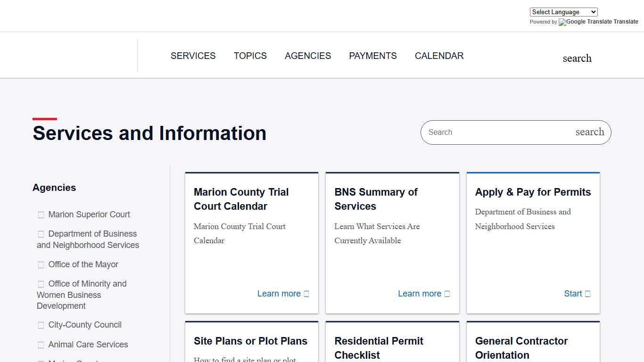Screen dimensions: 644x362
Task: Click the magnifier search icon beside search box
Action: tap(589, 132)
